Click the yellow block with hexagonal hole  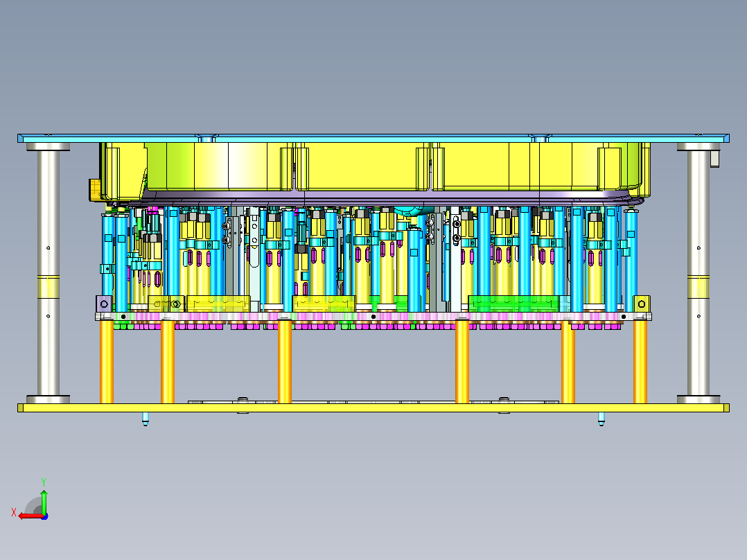(x=642, y=304)
